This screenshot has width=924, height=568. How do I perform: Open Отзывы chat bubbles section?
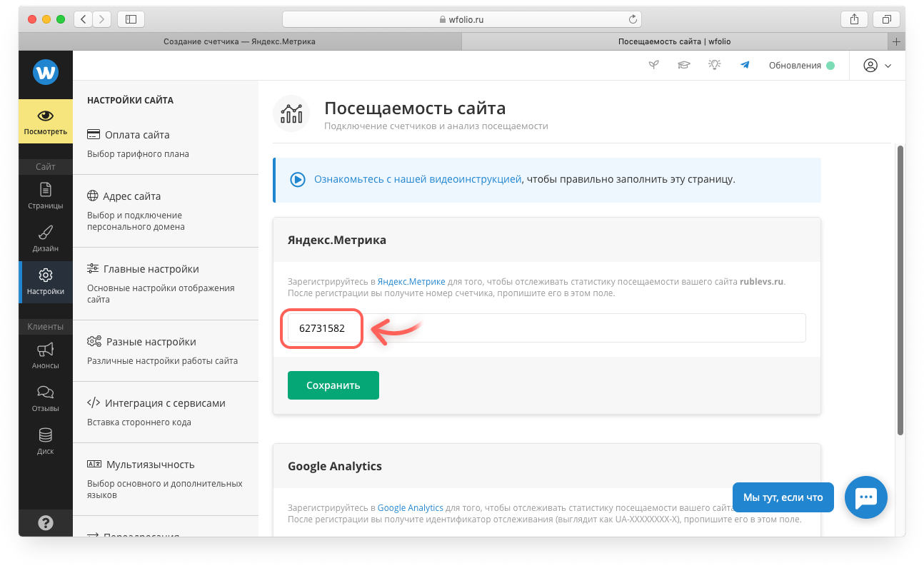tap(46, 398)
